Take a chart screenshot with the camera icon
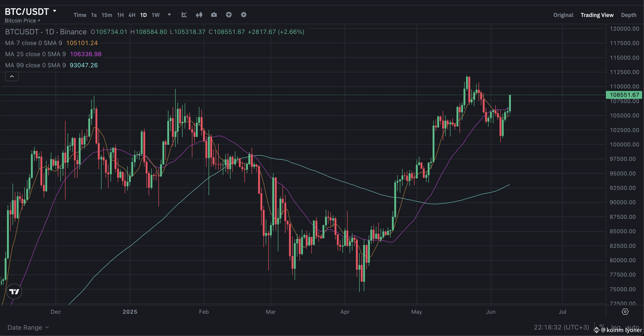The width and height of the screenshot is (644, 336). point(214,15)
